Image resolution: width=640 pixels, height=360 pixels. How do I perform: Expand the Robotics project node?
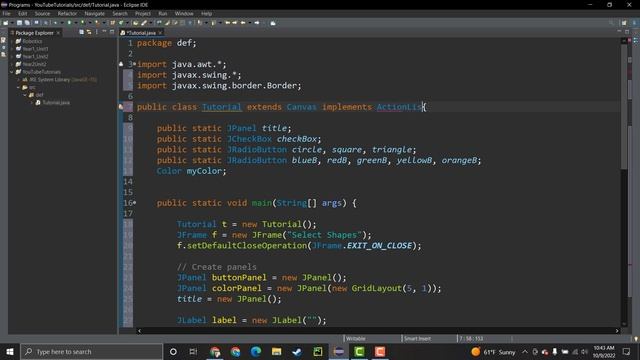click(12, 41)
